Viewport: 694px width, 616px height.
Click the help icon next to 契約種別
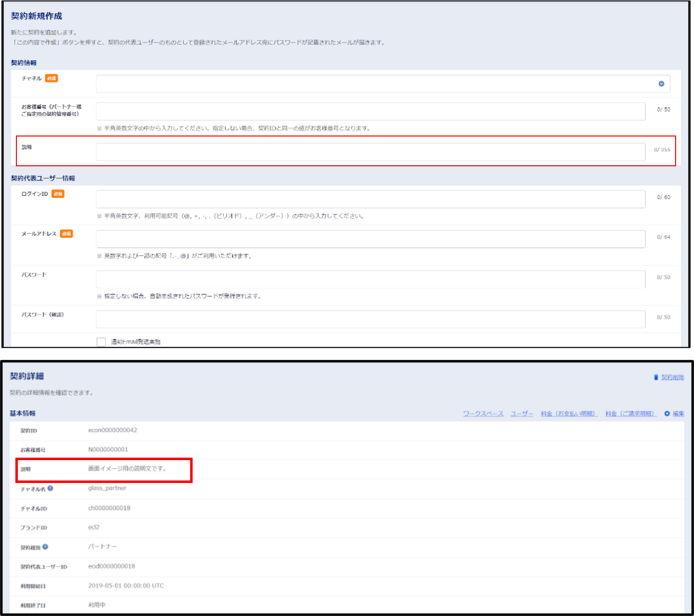click(x=46, y=547)
